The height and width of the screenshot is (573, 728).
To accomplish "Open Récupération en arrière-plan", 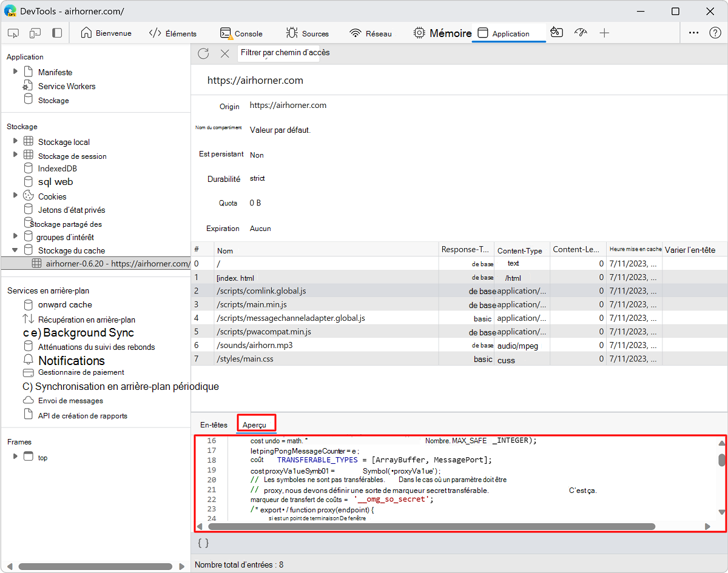I will 87,320.
